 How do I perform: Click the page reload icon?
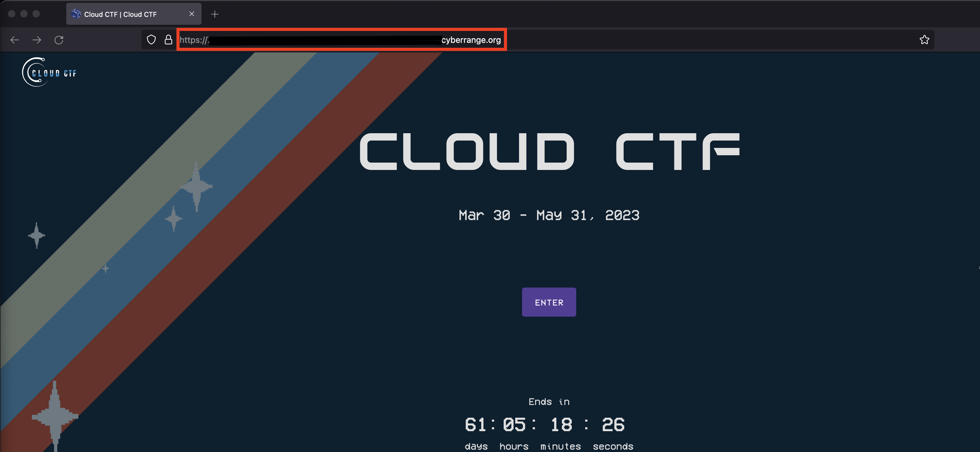[x=59, y=40]
